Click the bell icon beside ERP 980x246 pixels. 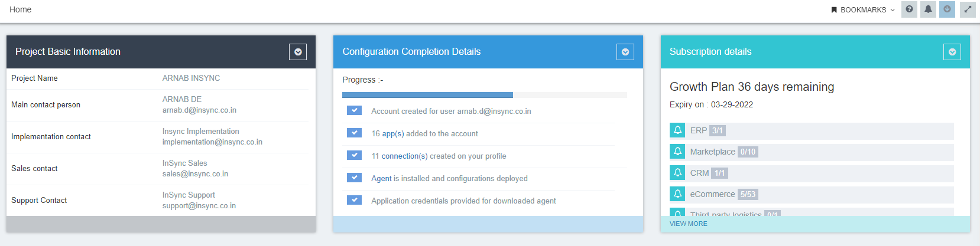pos(677,130)
